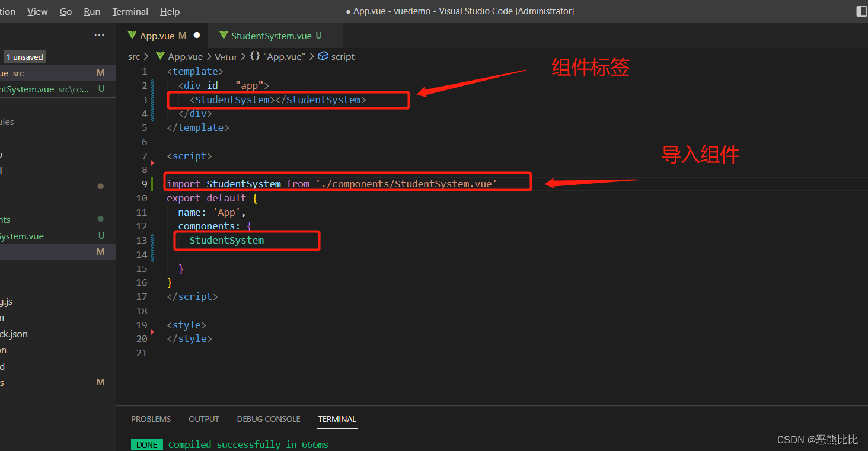
Task: Click the 'components: {' line
Action: (x=215, y=226)
